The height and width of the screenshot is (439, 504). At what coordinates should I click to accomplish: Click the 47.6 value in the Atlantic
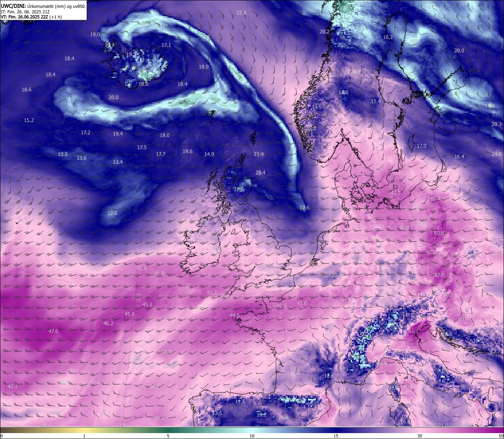click(x=53, y=332)
